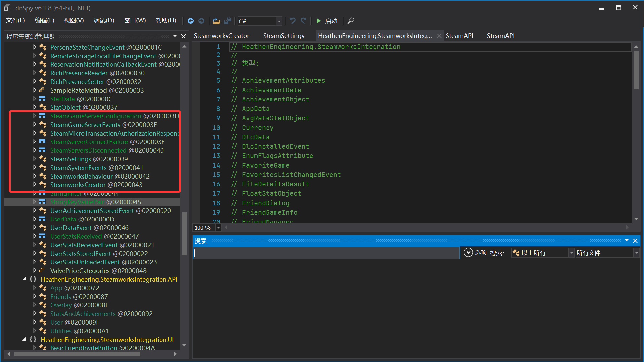This screenshot has width=644, height=362.
Task: Navigate forward with the forward arrow
Action: click(x=201, y=21)
